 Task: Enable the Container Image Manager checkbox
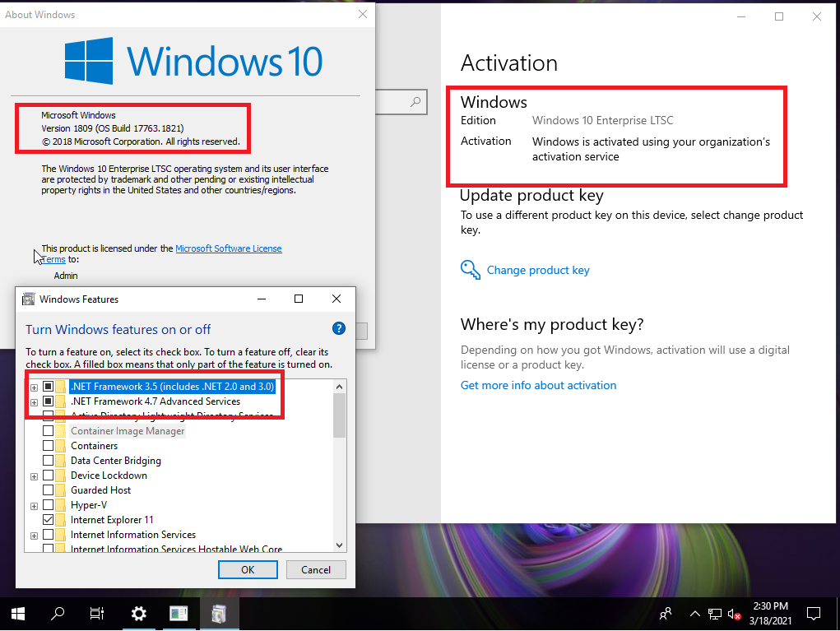click(49, 430)
